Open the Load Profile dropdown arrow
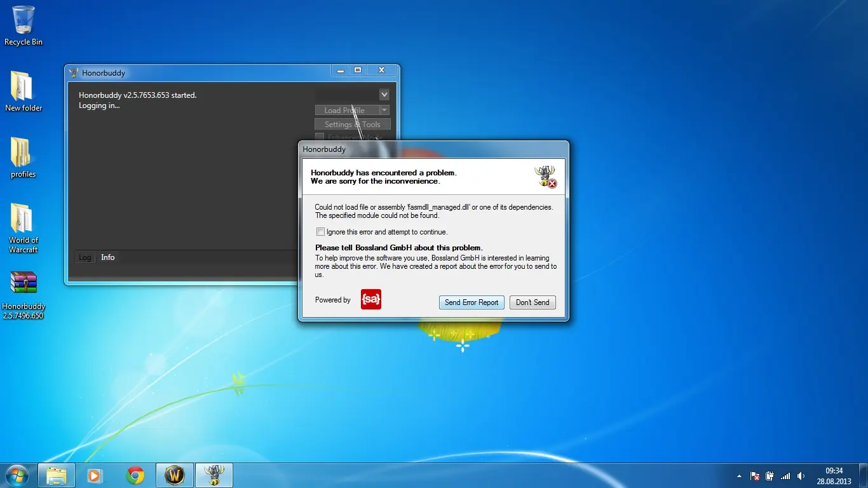This screenshot has height=488, width=868. (384, 111)
